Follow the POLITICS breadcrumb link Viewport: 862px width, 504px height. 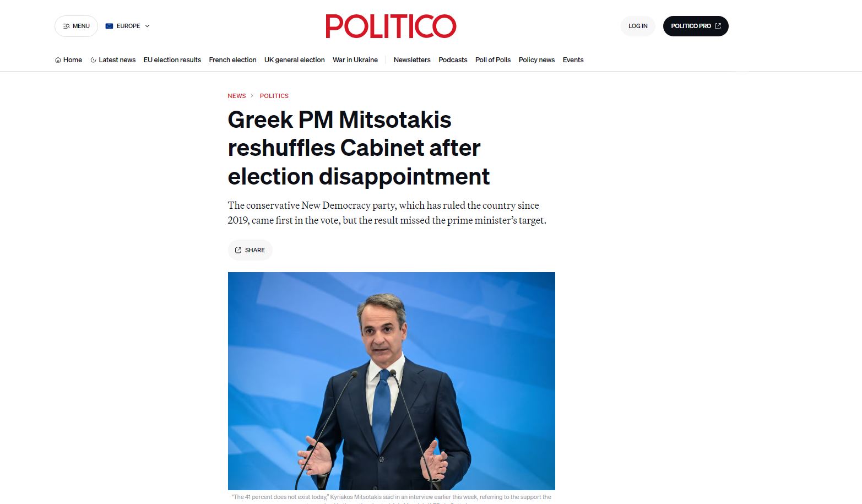tap(274, 96)
